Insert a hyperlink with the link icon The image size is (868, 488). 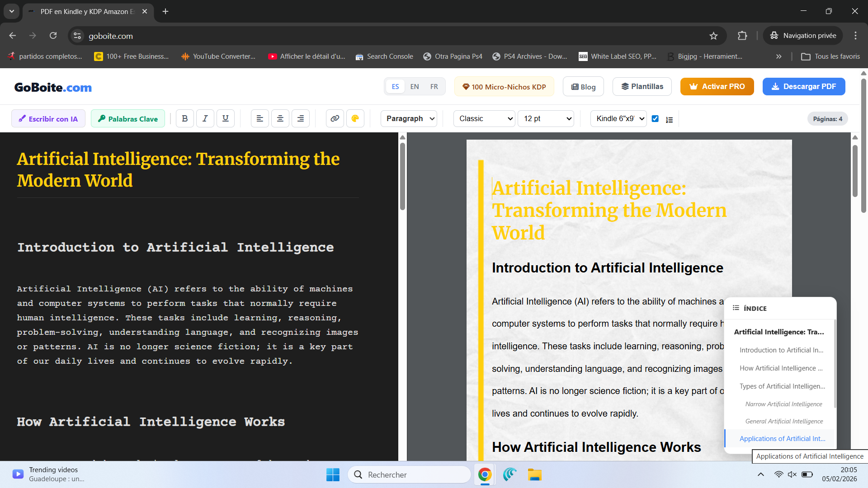coord(335,118)
